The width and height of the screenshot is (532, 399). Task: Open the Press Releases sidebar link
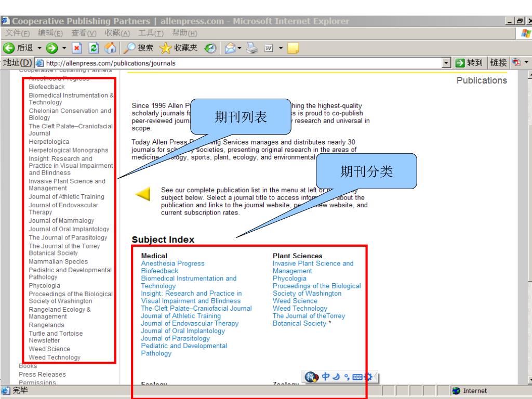pyautogui.click(x=43, y=375)
